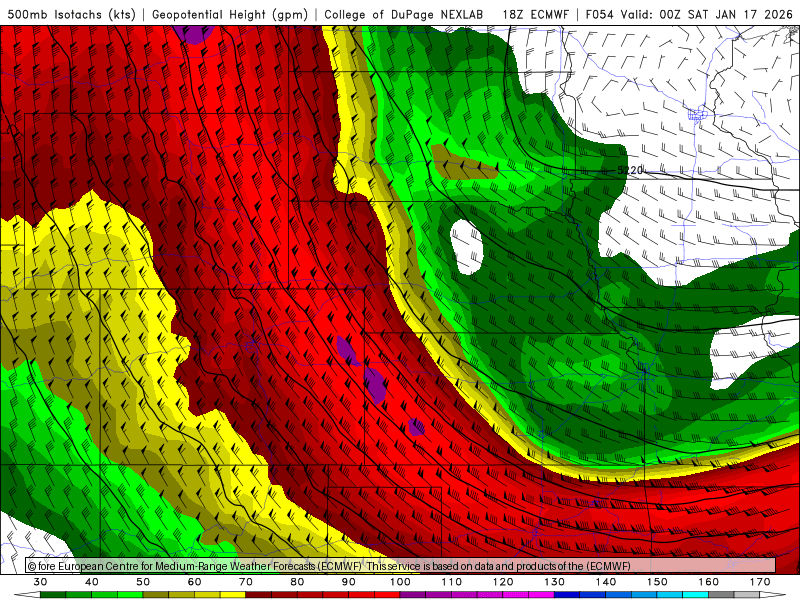Click the "40" value on the color scale
Image resolution: width=800 pixels, height=600 pixels.
click(92, 582)
